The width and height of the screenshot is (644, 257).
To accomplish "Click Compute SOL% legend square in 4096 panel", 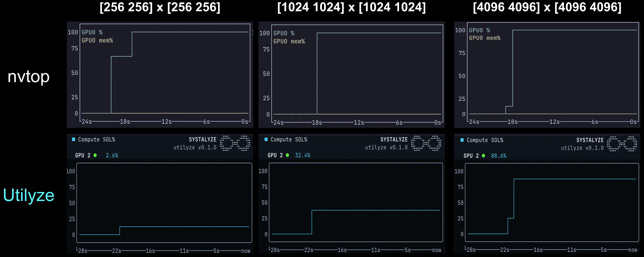I will pyautogui.click(x=462, y=140).
